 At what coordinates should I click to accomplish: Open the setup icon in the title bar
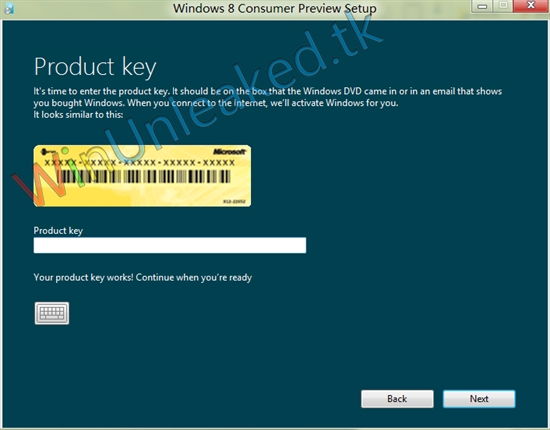9,8
